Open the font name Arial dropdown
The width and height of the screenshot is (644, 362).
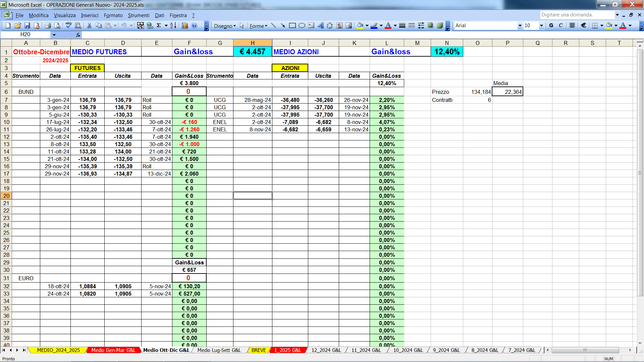point(520,25)
